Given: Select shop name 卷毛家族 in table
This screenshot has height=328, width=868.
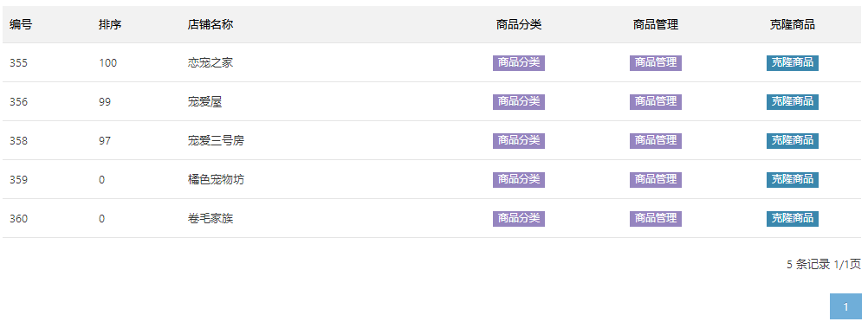Looking at the screenshot, I should click(211, 218).
